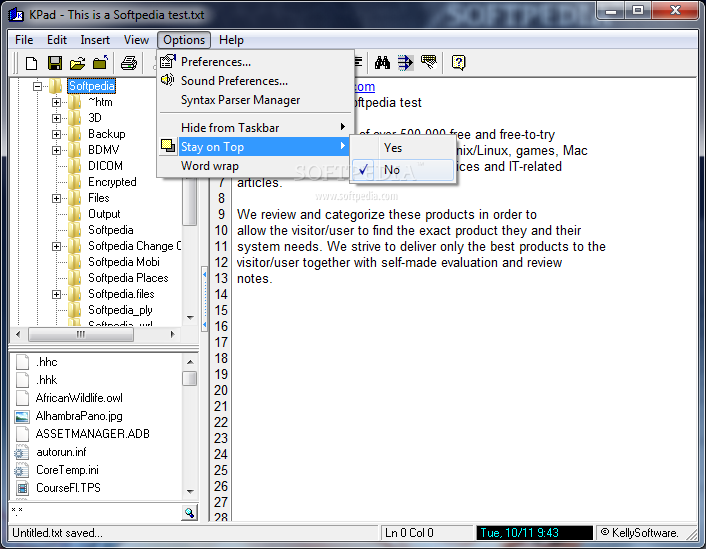This screenshot has width=706, height=549.
Task: Open the View menu
Action: click(x=136, y=40)
